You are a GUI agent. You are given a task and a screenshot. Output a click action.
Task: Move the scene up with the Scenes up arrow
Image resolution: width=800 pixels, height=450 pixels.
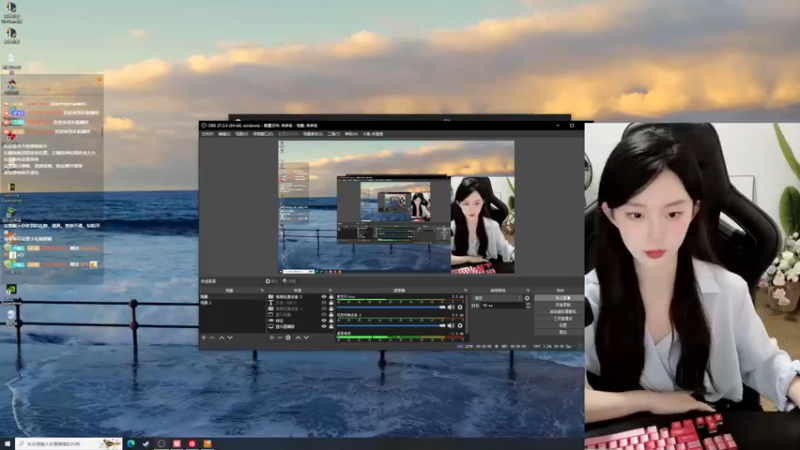[x=221, y=338]
